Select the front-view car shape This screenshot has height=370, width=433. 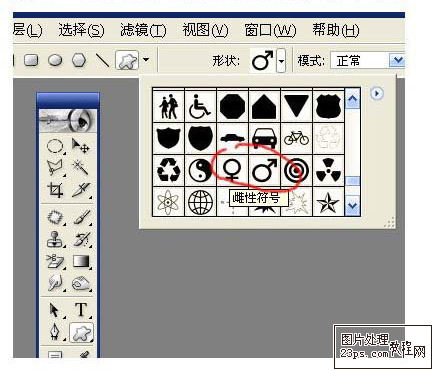264,138
